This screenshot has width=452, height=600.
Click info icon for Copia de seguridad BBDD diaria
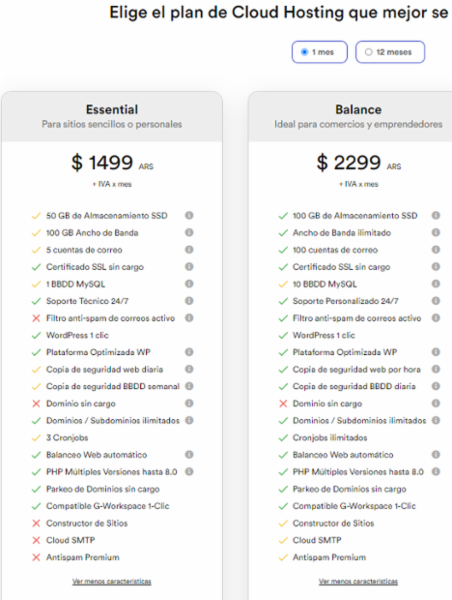[436, 386]
